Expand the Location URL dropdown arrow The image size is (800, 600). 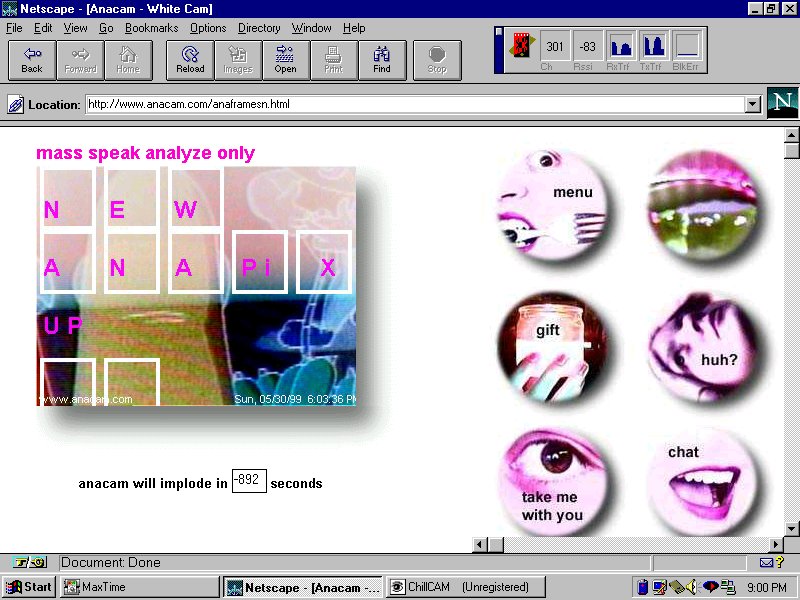[753, 104]
